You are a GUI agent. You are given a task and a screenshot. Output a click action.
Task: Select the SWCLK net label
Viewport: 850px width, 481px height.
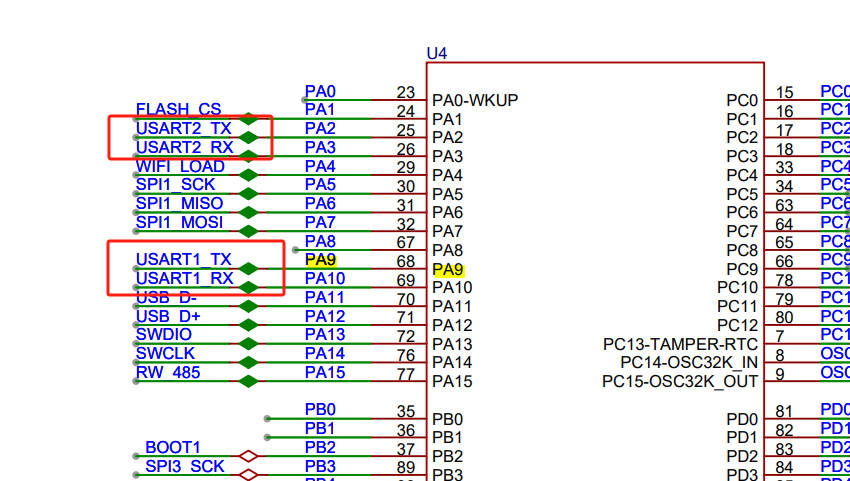coord(165,353)
